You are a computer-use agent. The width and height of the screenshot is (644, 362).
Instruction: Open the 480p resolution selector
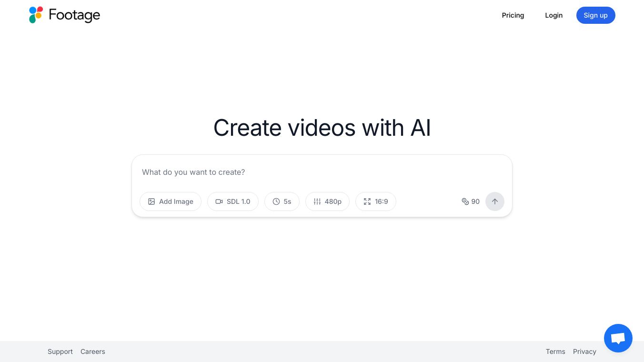pos(327,201)
